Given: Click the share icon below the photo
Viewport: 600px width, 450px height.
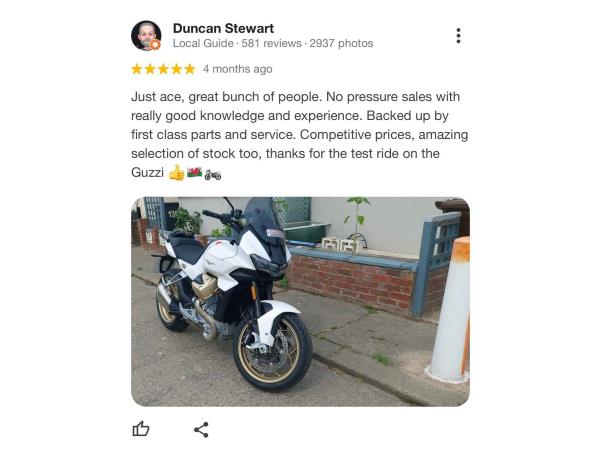Looking at the screenshot, I should [x=201, y=430].
